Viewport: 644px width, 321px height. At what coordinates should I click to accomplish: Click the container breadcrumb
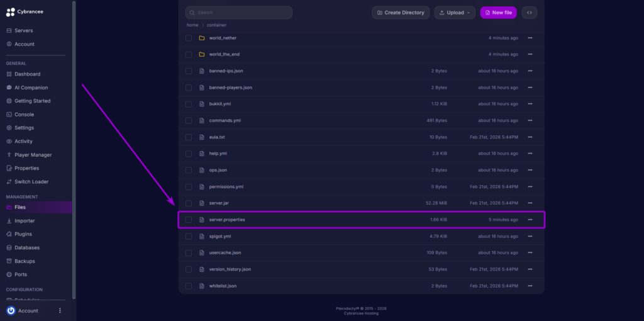click(216, 25)
